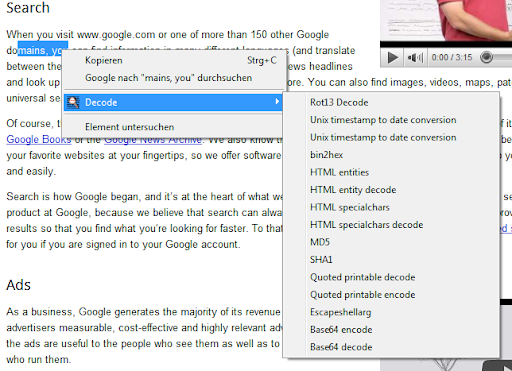This screenshot has width=512, height=371.
Task: Choose Kopieren from the context menu
Action: pos(173,60)
